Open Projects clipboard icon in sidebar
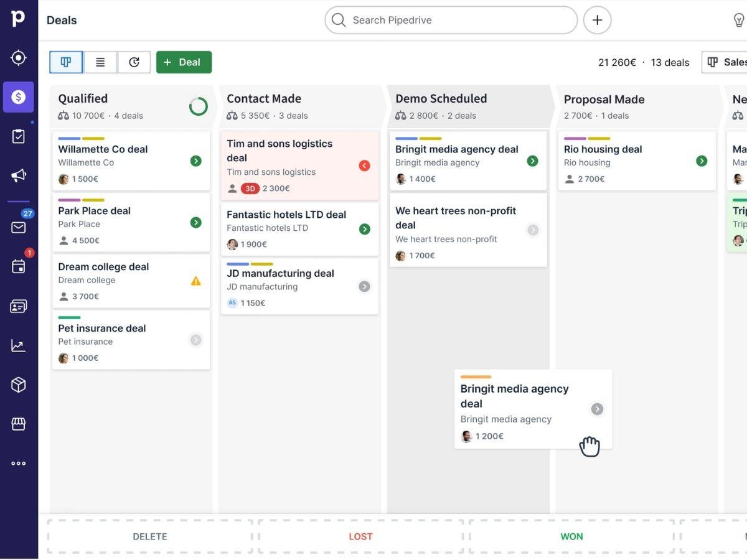Image resolution: width=747 pixels, height=560 pixels. [19, 136]
